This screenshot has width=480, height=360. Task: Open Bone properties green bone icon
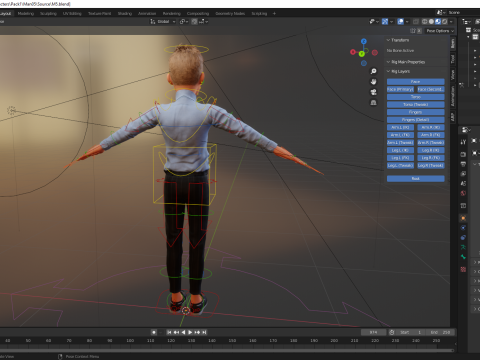point(463,257)
